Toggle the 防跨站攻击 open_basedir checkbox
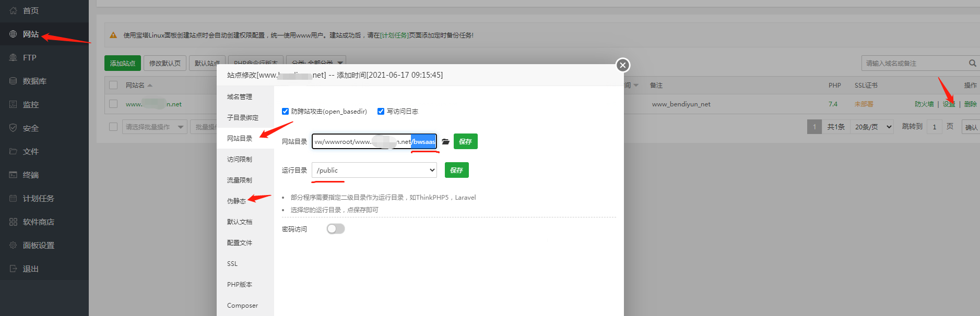This screenshot has width=980, height=316. 285,111
